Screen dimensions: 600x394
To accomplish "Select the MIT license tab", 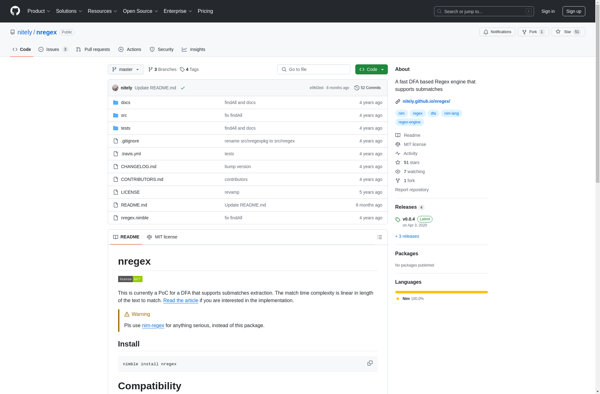I will click(162, 237).
